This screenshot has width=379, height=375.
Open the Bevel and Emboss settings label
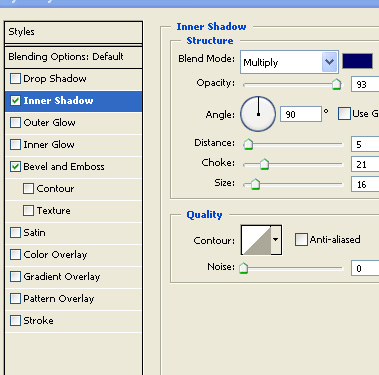[x=64, y=167]
